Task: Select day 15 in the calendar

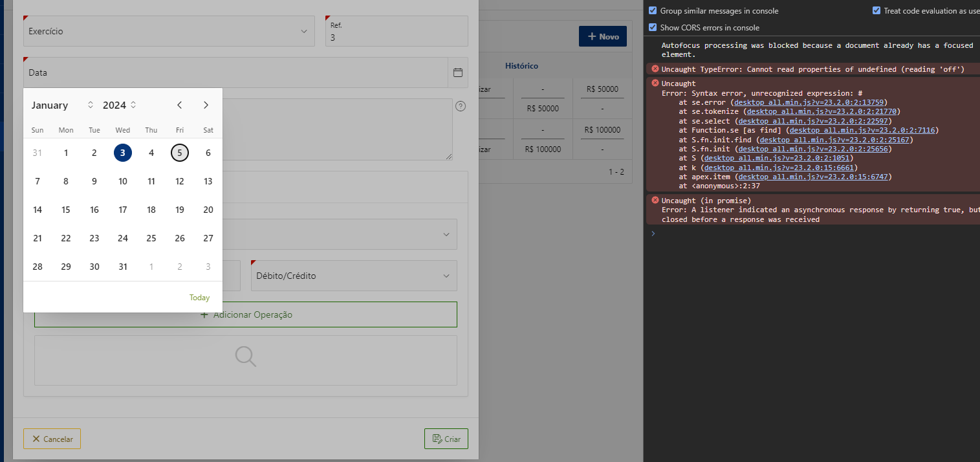Action: pos(65,209)
